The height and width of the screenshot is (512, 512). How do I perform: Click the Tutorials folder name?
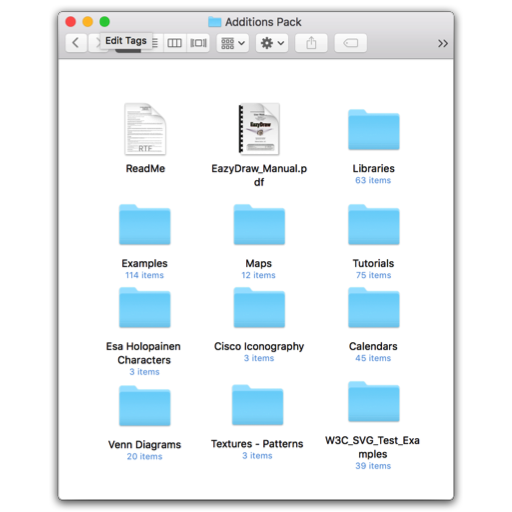(374, 263)
